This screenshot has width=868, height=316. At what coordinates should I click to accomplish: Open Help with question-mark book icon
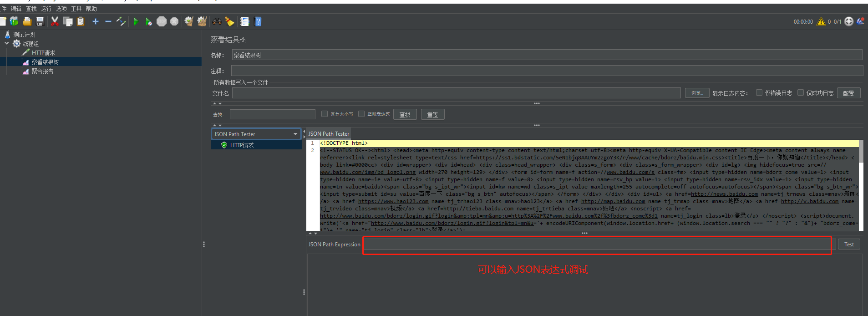click(x=258, y=21)
